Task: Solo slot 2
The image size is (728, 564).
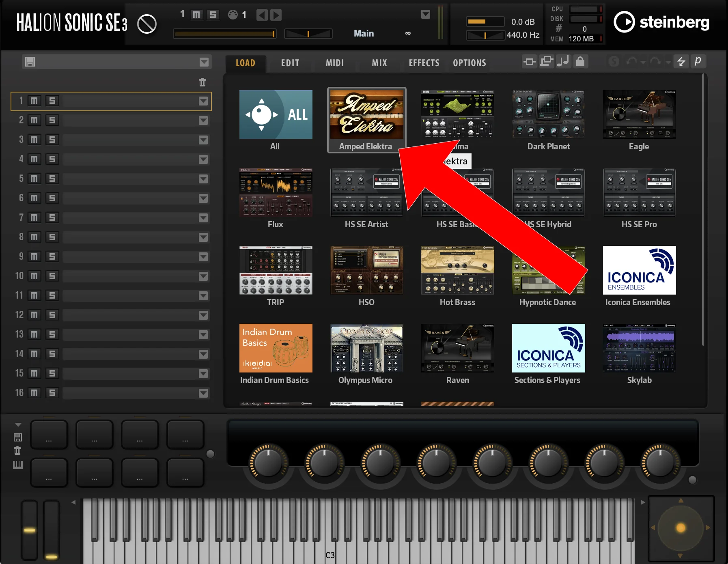Action: coord(52,120)
